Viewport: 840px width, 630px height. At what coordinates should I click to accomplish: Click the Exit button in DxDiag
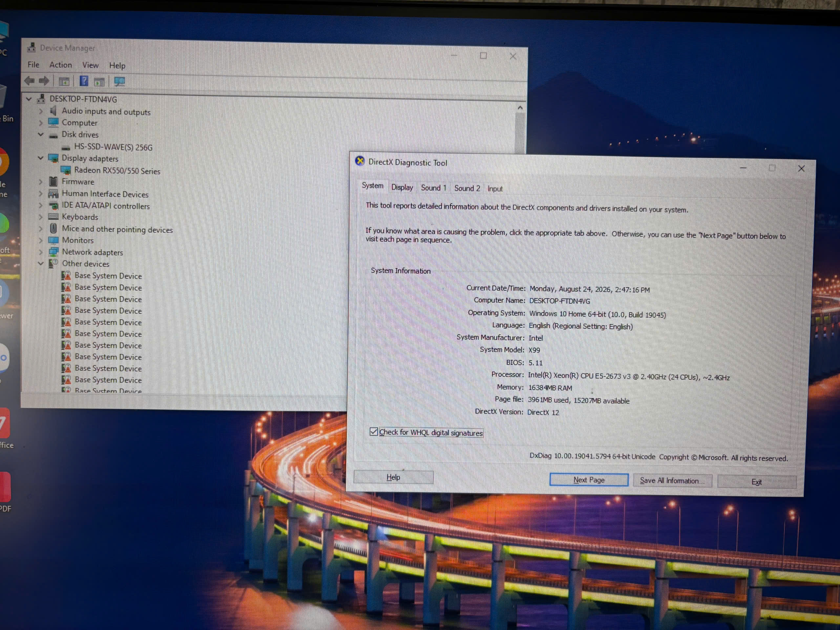pos(756,482)
